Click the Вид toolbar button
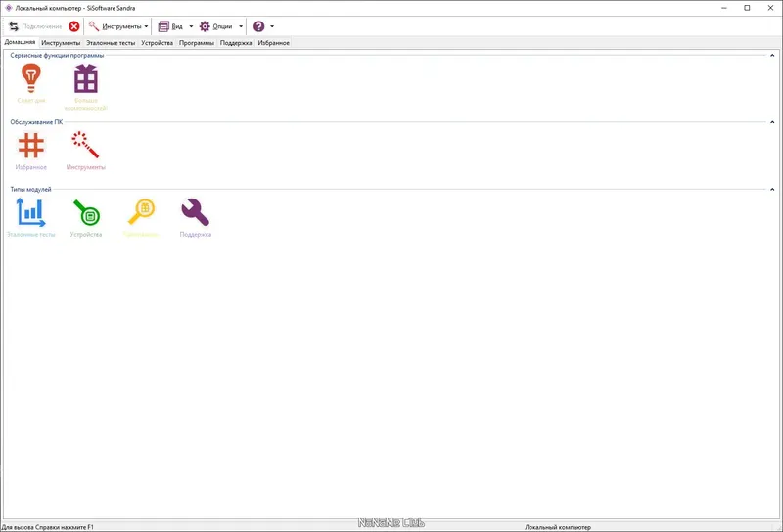Screen dimensions: 783x532 [170, 26]
